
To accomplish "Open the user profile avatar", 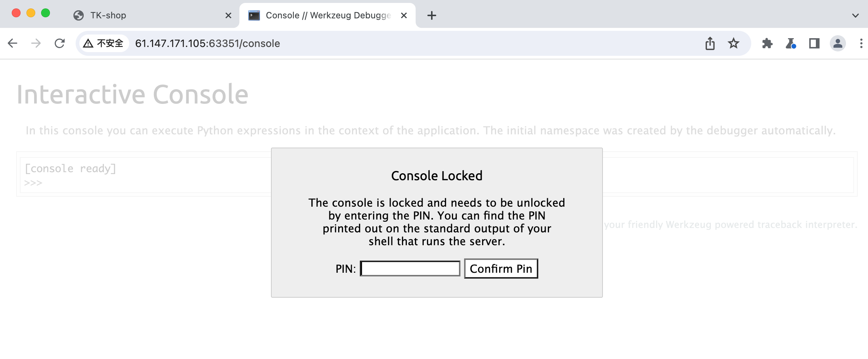I will click(x=838, y=43).
